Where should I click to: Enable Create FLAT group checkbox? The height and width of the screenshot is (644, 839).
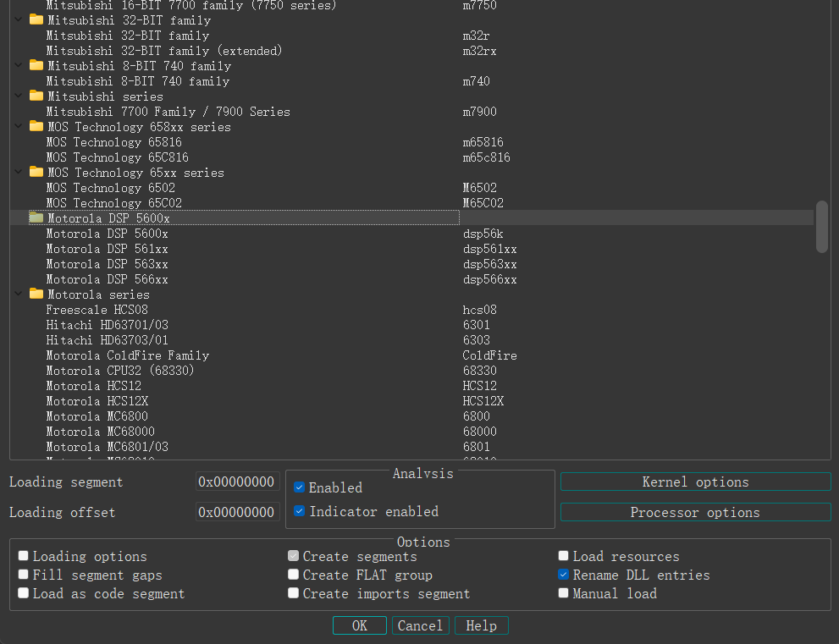click(293, 575)
